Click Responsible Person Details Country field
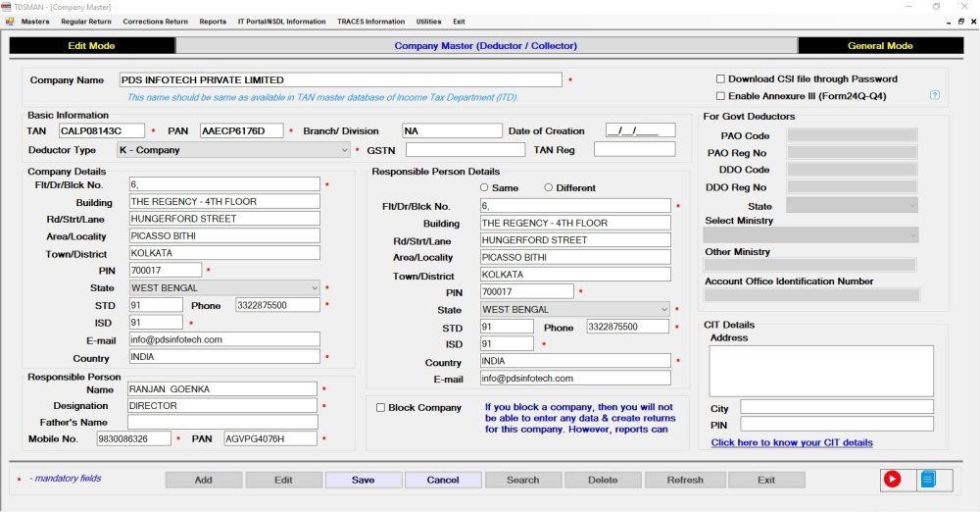The image size is (980, 512). [575, 361]
